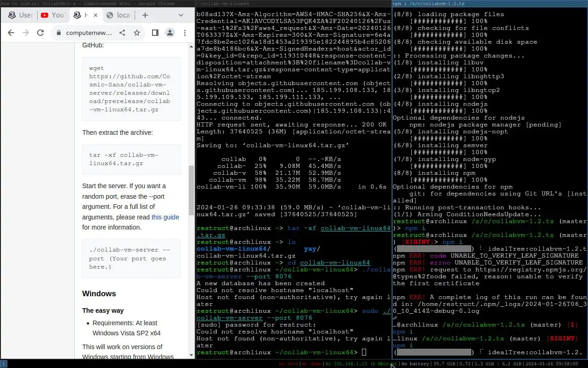Click ':: Processing package changes...' line

458,56
